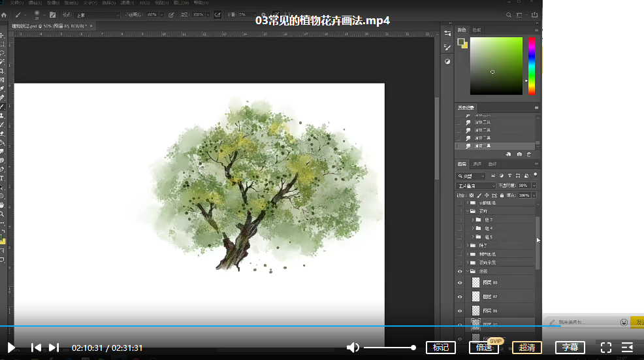Click the rainbow hue slider strip
This screenshot has height=360, width=644.
[x=532, y=65]
